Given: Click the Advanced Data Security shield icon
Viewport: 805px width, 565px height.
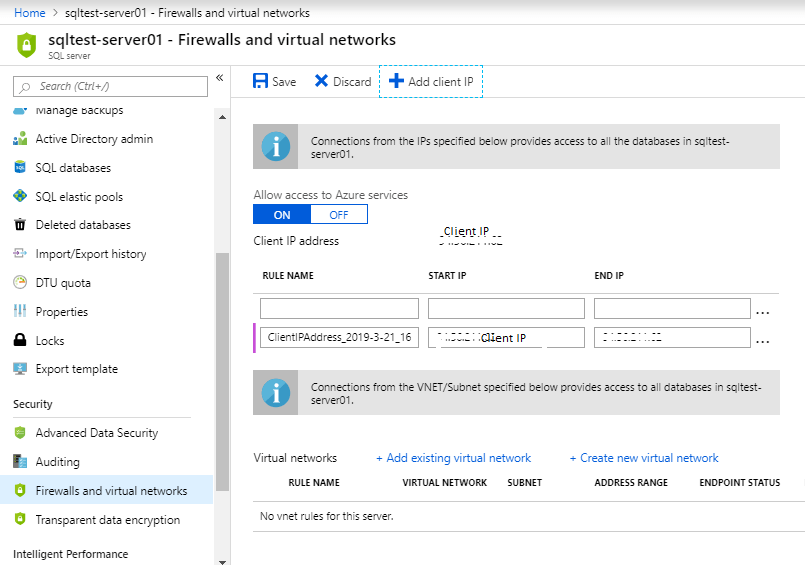Looking at the screenshot, I should point(20,433).
